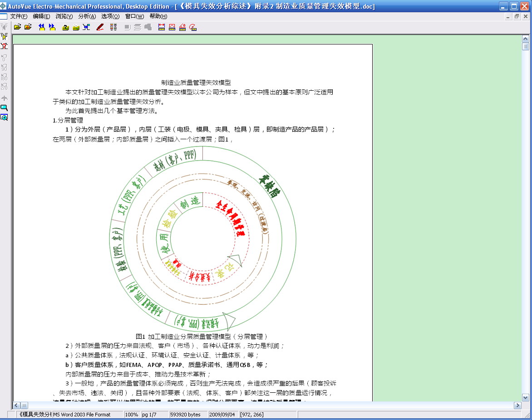Click the open file folder icon
532x420 pixels.
[x=18, y=27]
